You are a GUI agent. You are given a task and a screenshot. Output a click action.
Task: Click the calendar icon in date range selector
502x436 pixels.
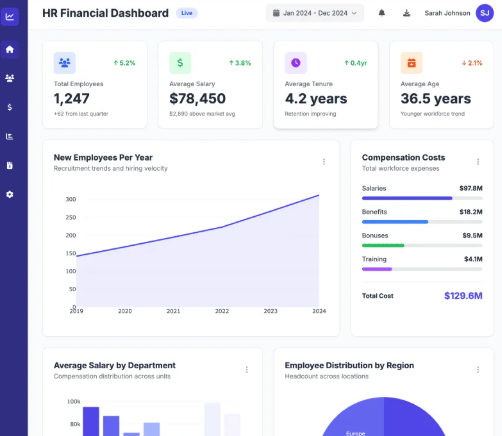pyautogui.click(x=276, y=13)
